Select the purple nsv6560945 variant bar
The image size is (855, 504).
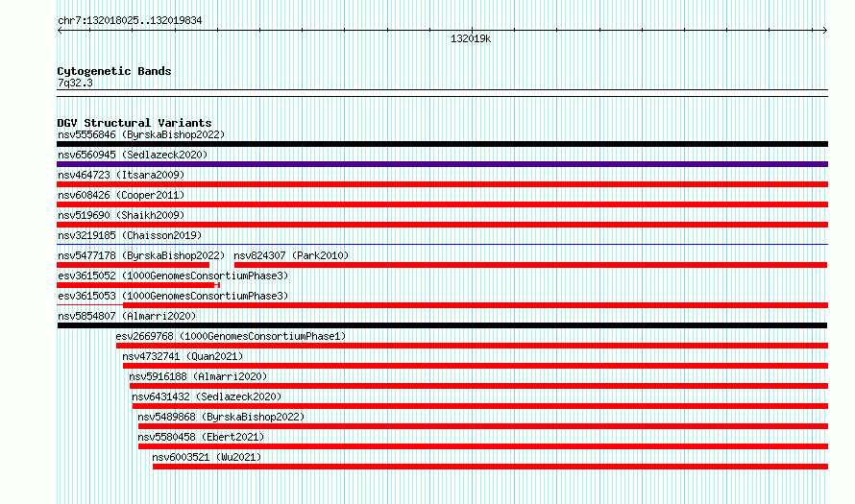coord(442,164)
